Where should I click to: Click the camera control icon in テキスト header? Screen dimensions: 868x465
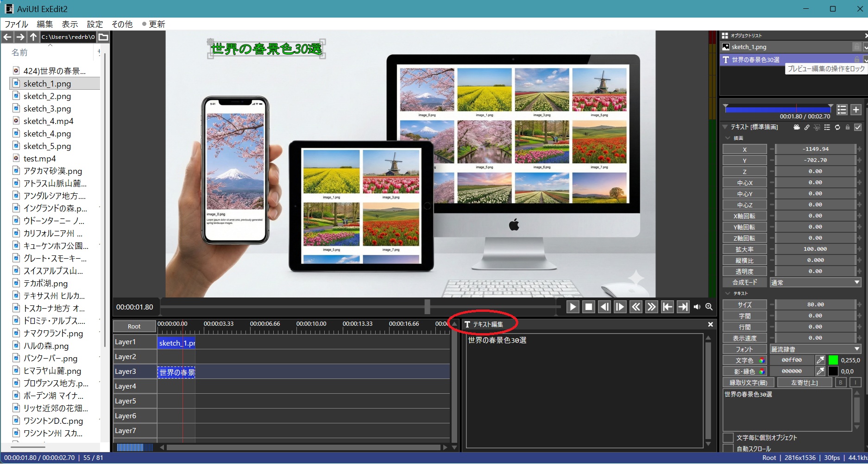797,127
